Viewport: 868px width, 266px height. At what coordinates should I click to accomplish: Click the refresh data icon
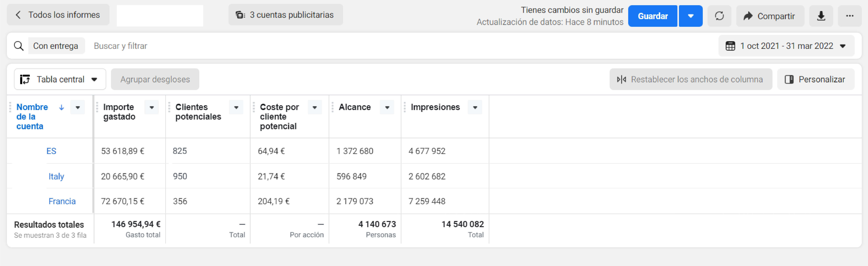pyautogui.click(x=719, y=16)
